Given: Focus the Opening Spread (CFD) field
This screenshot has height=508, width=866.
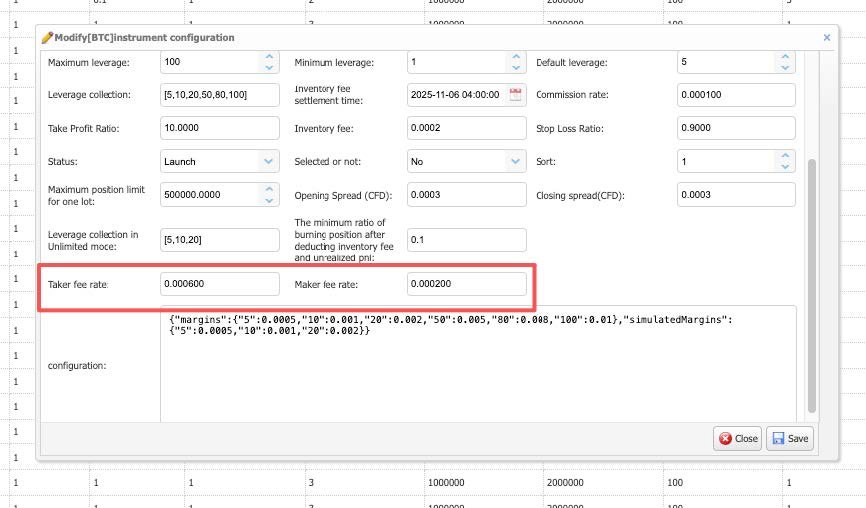Looking at the screenshot, I should 466,195.
